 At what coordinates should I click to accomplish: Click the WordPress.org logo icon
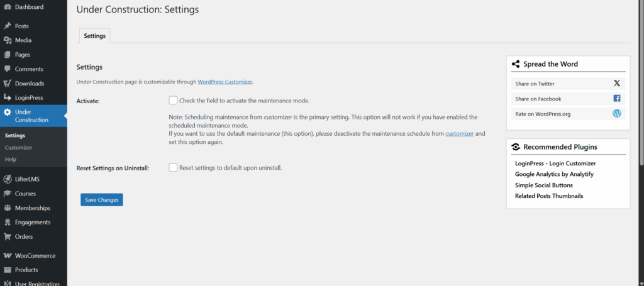pos(617,114)
